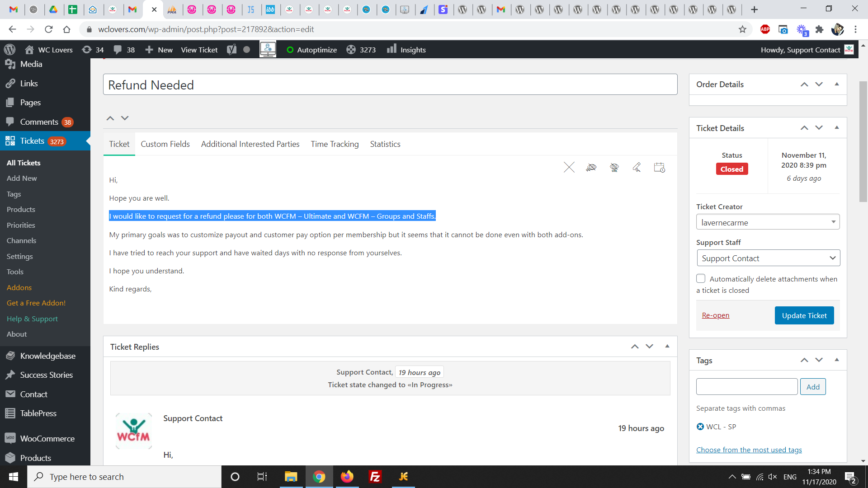Click the Refund Needed title field

point(390,84)
